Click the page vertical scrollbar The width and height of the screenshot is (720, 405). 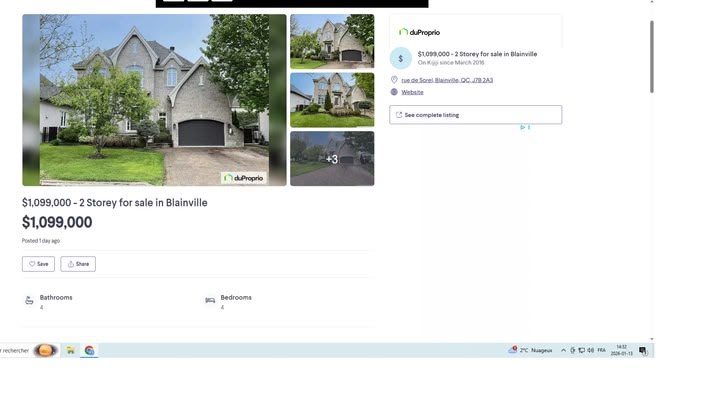click(x=652, y=60)
